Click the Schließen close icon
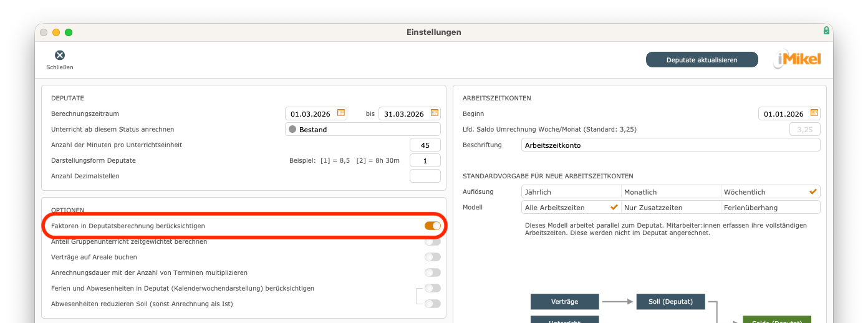This screenshot has height=323, width=868. (x=60, y=55)
